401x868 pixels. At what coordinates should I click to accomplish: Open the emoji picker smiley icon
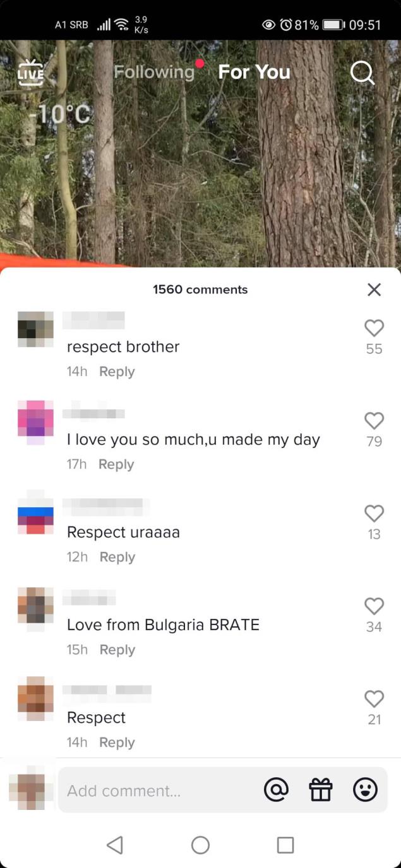pos(365,790)
